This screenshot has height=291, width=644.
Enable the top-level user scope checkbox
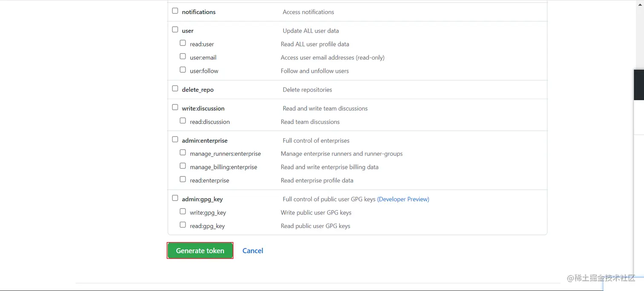tap(175, 30)
